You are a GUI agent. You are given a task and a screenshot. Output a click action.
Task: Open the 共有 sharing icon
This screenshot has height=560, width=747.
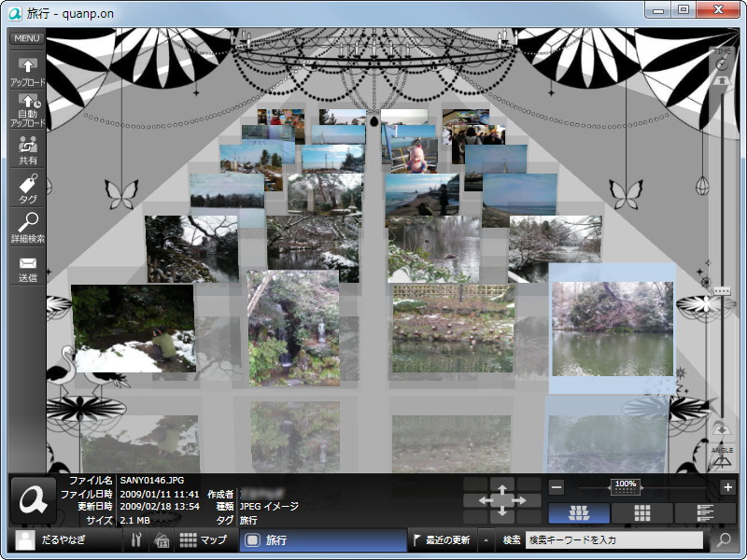click(x=29, y=149)
